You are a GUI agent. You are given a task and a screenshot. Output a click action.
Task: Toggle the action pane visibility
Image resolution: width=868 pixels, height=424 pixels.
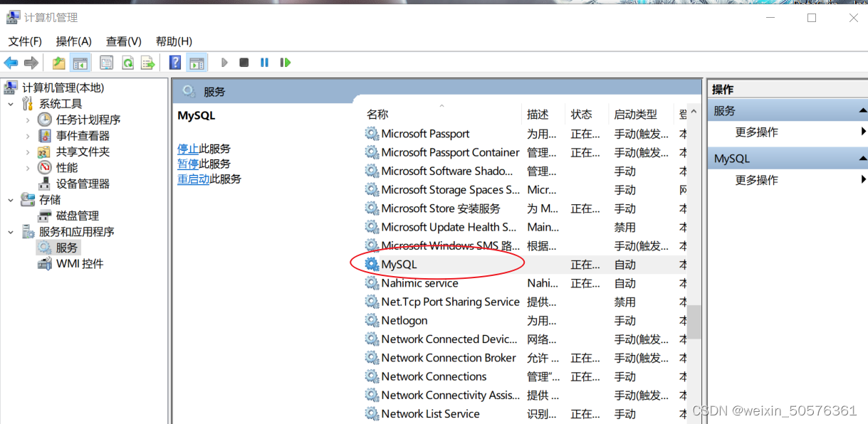(x=197, y=62)
